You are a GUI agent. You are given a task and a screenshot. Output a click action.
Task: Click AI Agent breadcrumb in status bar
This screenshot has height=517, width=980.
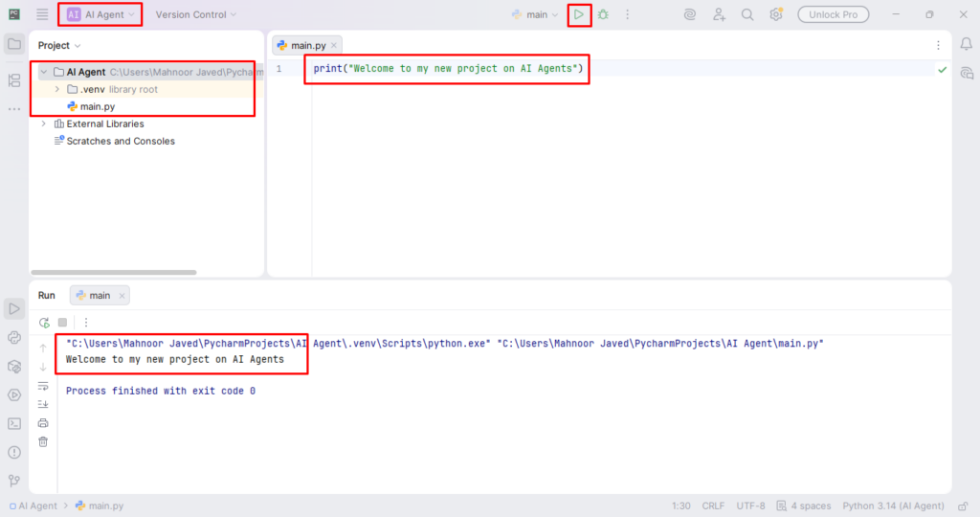[33, 506]
